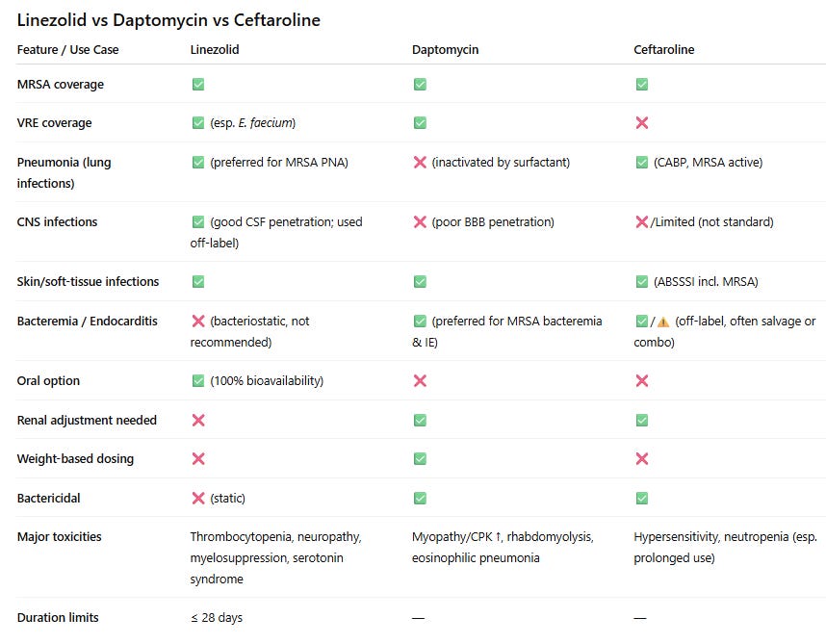Click the "Major toxicities" row label

click(59, 536)
